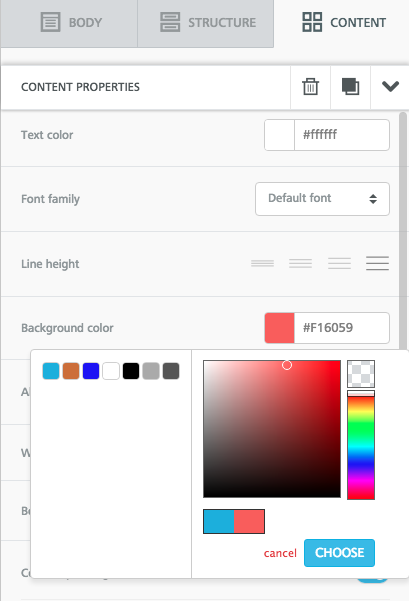Select the third line height option
Viewport: 409px width, 601px height.
[x=339, y=264]
